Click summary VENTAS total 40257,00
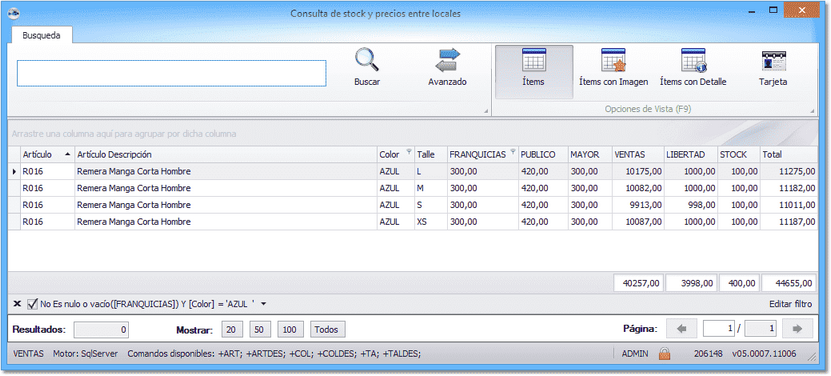This screenshot has height=376, width=831. coord(638,283)
